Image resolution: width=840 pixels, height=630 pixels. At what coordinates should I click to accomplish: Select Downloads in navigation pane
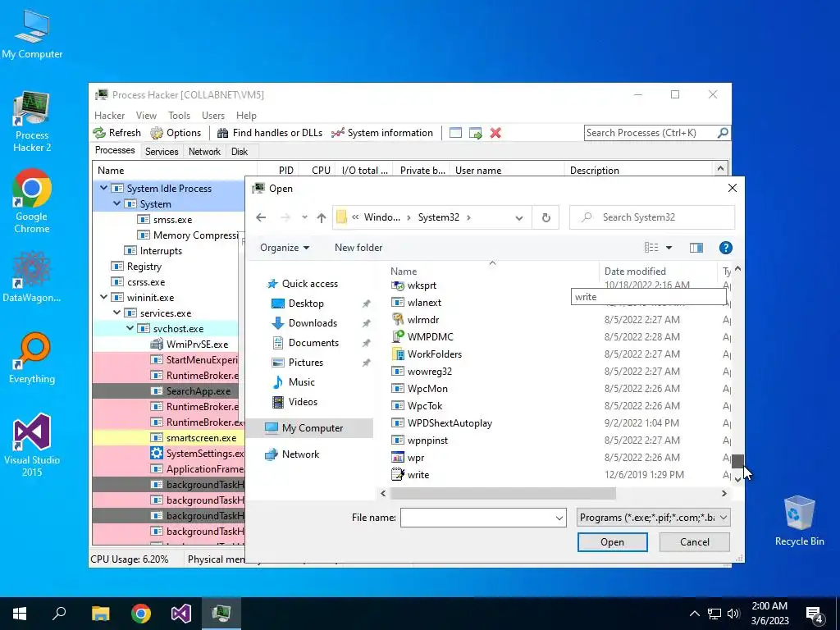pyautogui.click(x=313, y=323)
